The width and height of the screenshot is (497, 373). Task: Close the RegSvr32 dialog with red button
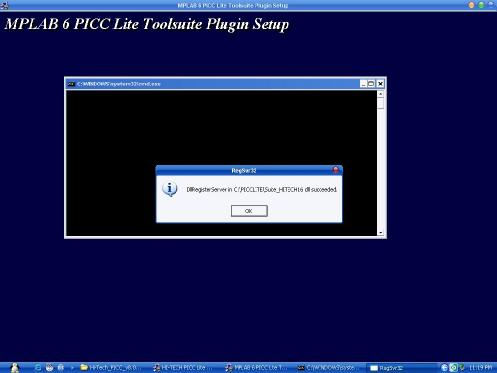coord(336,170)
